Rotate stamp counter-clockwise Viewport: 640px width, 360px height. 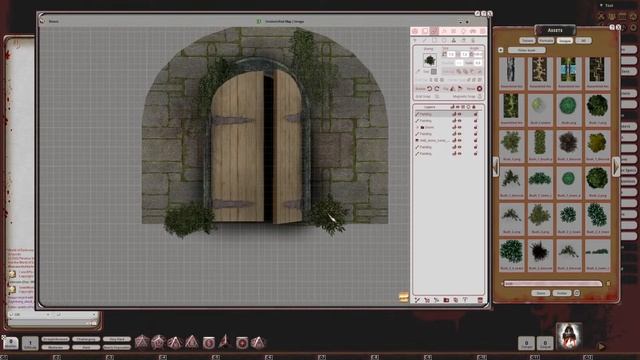coord(429,89)
